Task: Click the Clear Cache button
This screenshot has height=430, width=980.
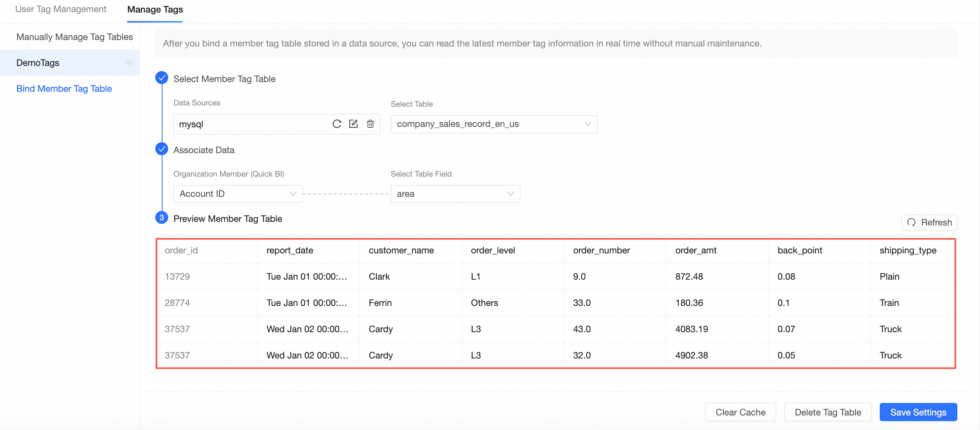Action: (740, 412)
